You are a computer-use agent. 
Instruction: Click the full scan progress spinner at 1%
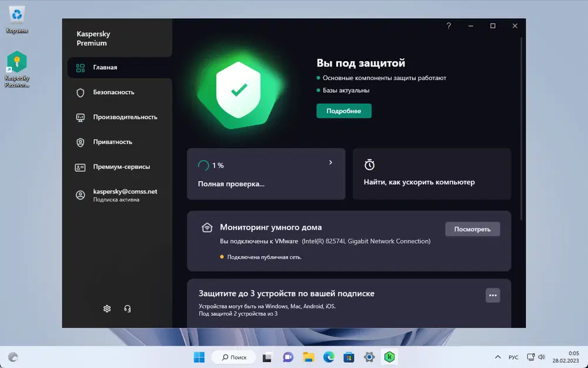coord(203,165)
